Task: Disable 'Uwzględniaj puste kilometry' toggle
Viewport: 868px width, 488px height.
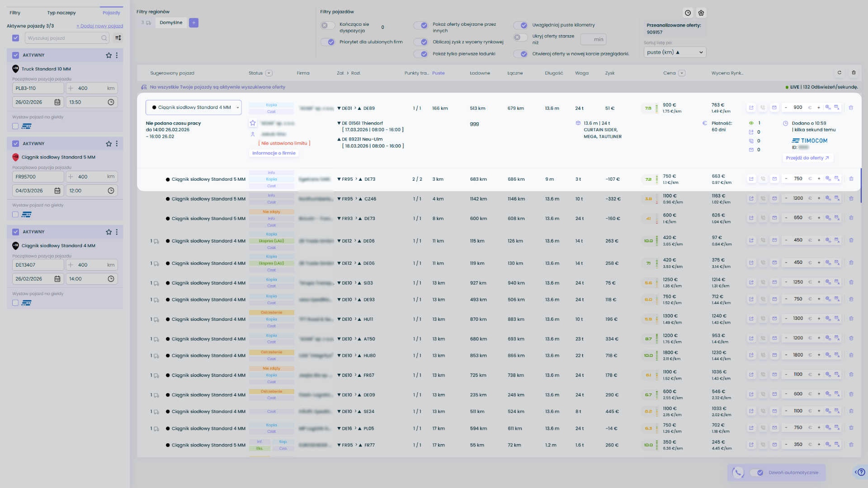Action: [521, 25]
